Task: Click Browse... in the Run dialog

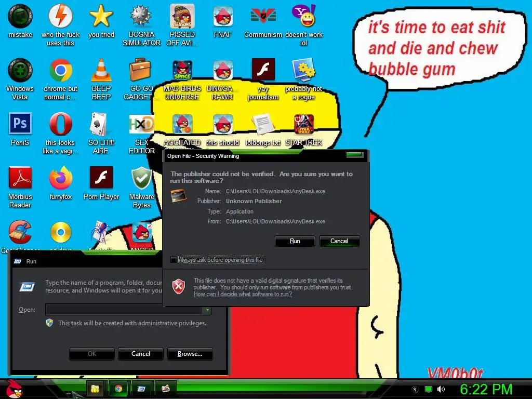Action: pyautogui.click(x=190, y=353)
